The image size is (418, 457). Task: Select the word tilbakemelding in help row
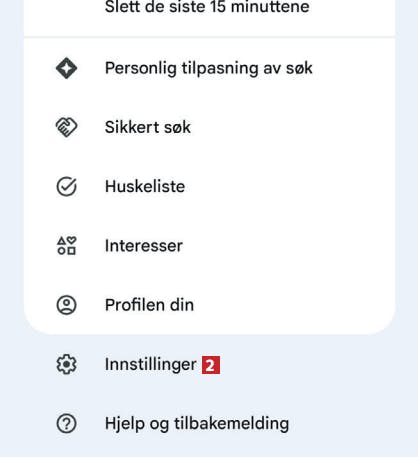[231, 423]
